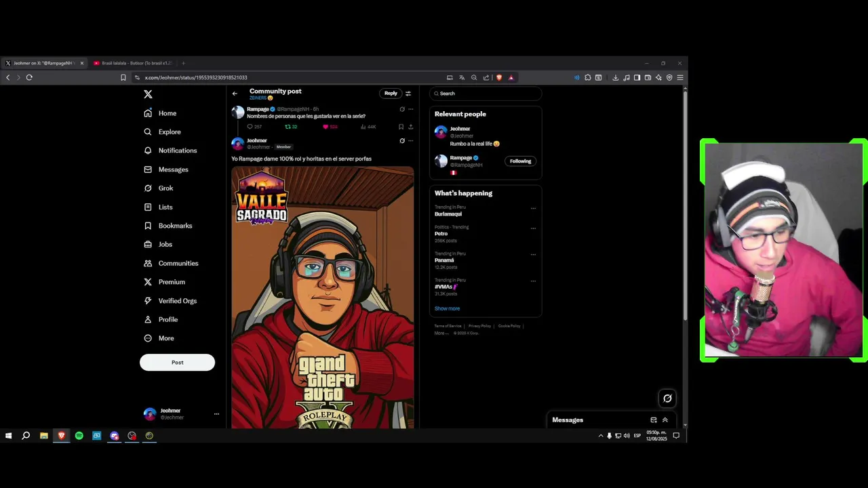Open more options on Rampage post
The width and height of the screenshot is (868, 488).
410,109
